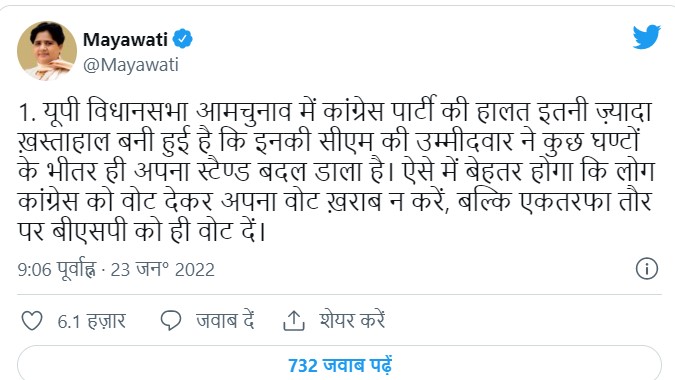Screen dimensions: 675x380
Task: Click tweet line starting के भीतर ही अपना
Action: click(x=336, y=172)
